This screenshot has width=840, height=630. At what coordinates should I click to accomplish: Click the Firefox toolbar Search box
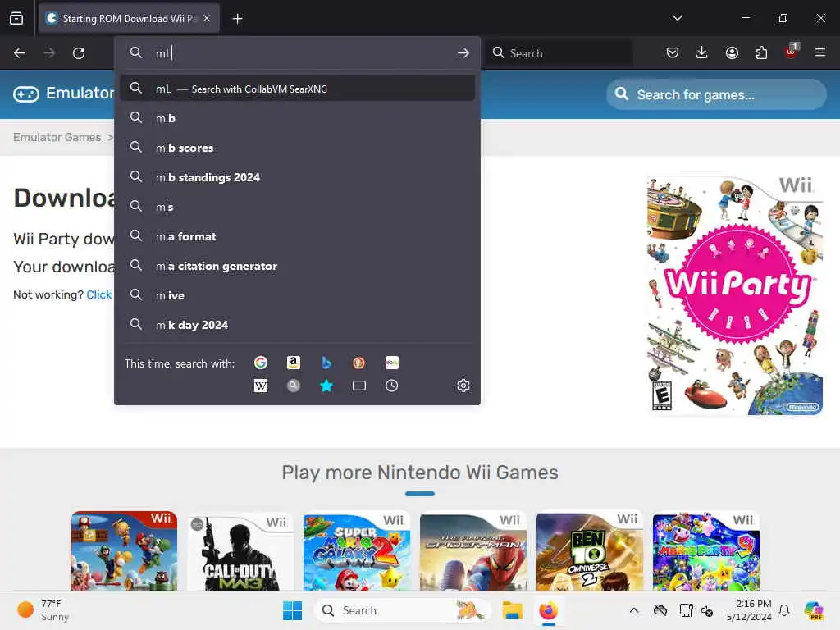click(x=558, y=53)
